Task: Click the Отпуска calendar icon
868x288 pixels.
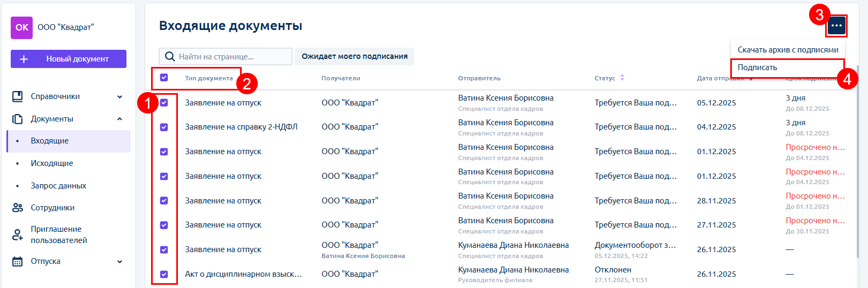Action: tap(18, 261)
